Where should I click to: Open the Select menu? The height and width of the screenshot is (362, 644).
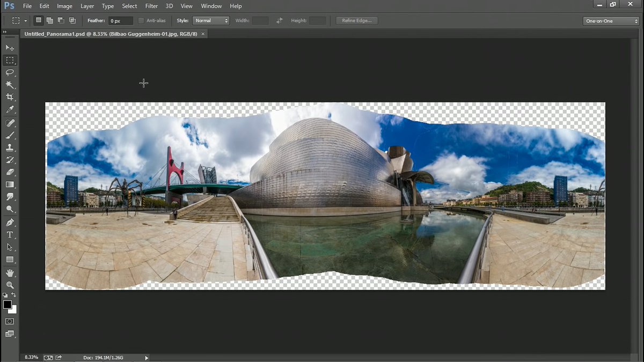[129, 6]
